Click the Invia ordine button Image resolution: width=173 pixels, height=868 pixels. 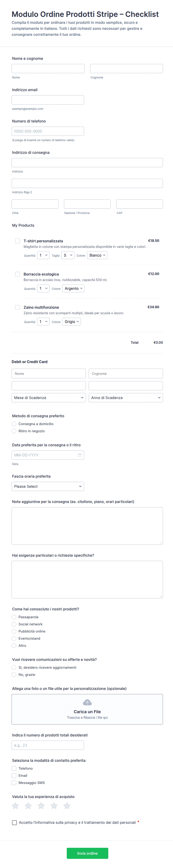tap(87, 853)
